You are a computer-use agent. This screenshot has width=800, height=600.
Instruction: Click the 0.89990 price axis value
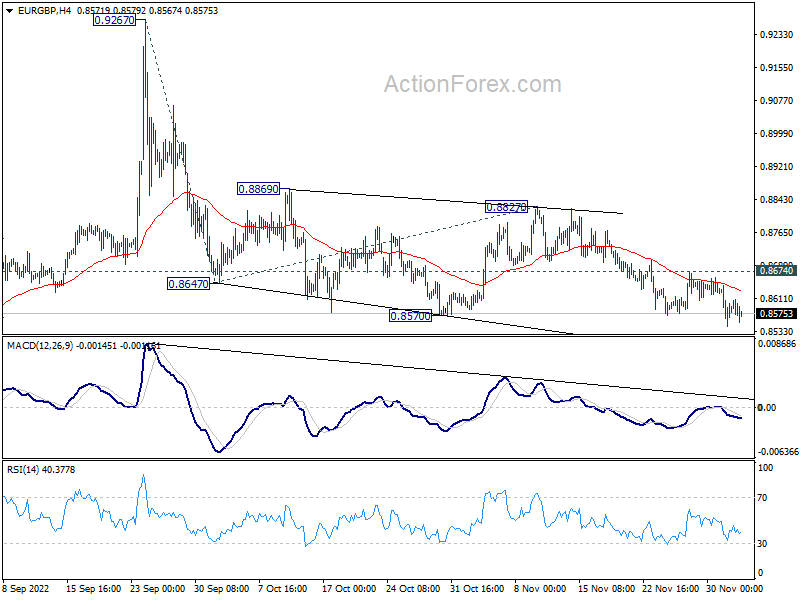point(777,134)
